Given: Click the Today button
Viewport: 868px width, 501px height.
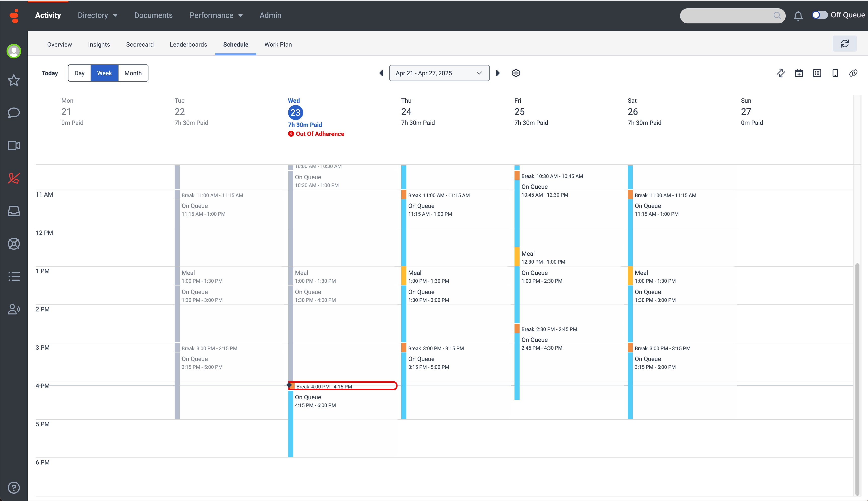Looking at the screenshot, I should point(50,73).
